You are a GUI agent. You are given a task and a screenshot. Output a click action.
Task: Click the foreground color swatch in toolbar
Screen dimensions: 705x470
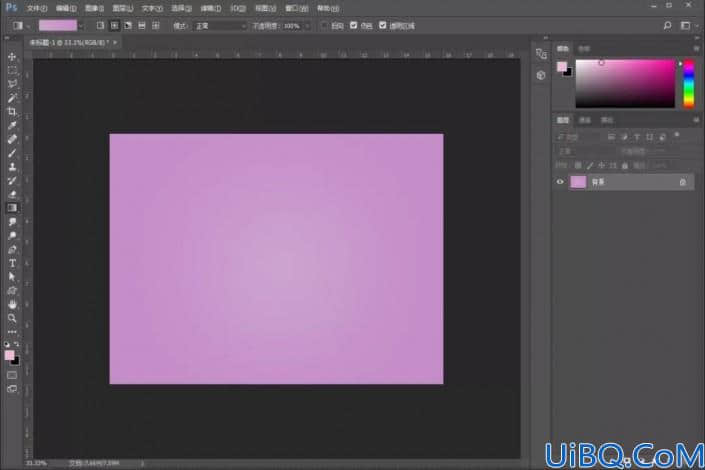coord(9,355)
